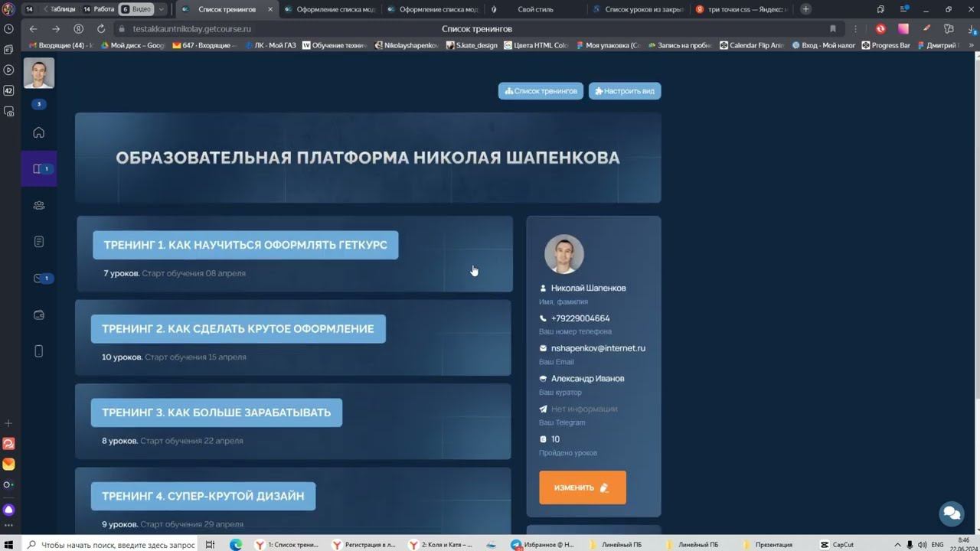Open the wallet icon in sidebar
The width and height of the screenshot is (980, 551).
coord(39,315)
